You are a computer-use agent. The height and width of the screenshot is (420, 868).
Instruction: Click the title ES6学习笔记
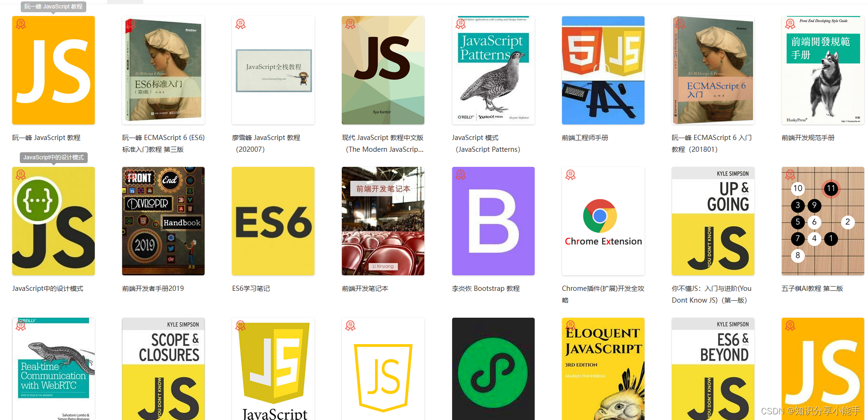pyautogui.click(x=251, y=288)
